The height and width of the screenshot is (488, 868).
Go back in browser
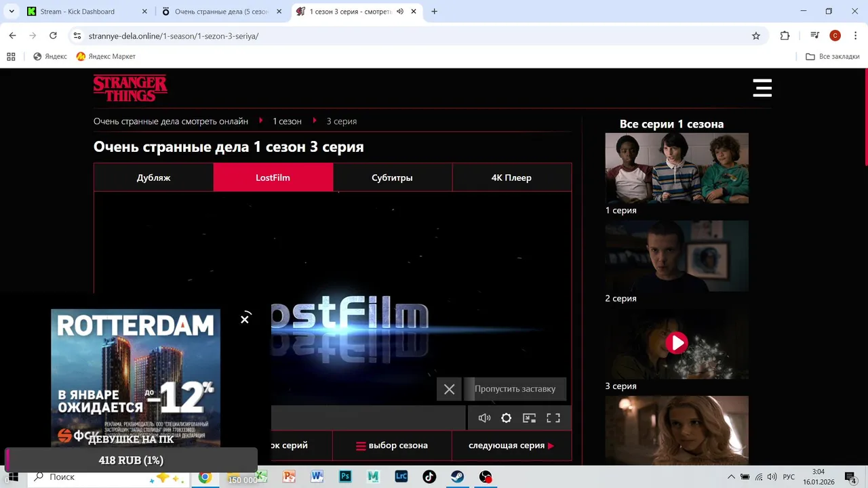(12, 36)
